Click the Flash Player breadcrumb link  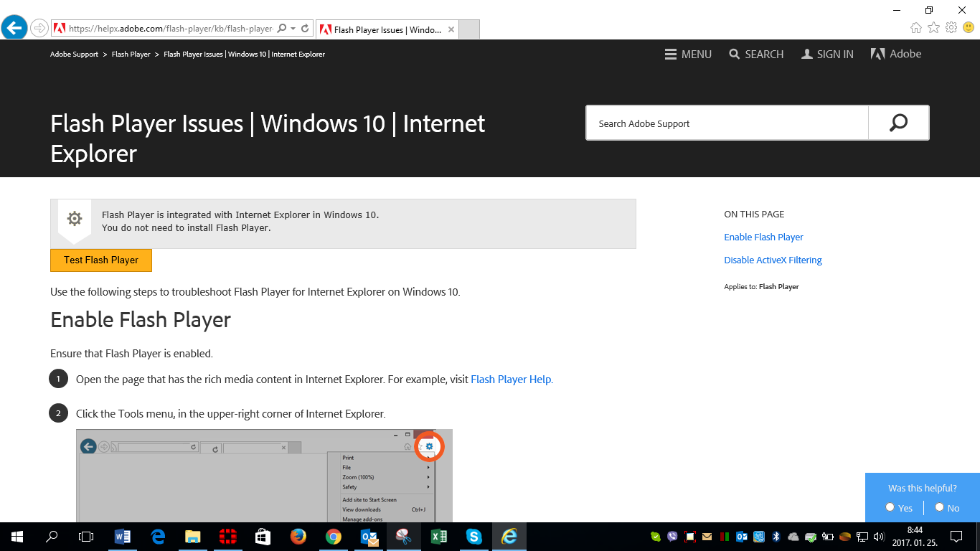tap(131, 55)
